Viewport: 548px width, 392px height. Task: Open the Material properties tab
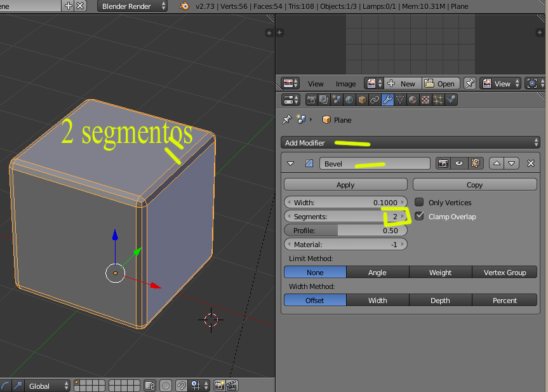click(x=412, y=100)
